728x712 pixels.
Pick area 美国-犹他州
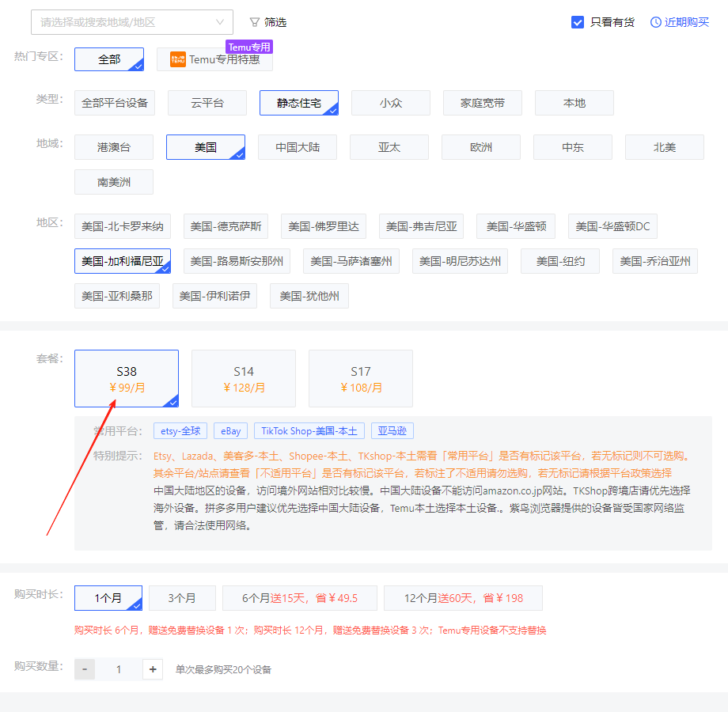pyautogui.click(x=309, y=296)
